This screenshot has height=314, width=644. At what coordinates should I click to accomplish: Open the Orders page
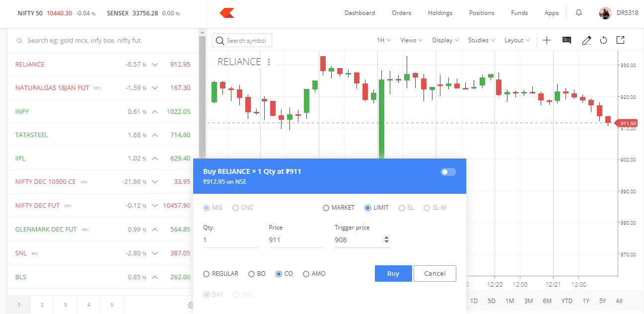point(402,13)
